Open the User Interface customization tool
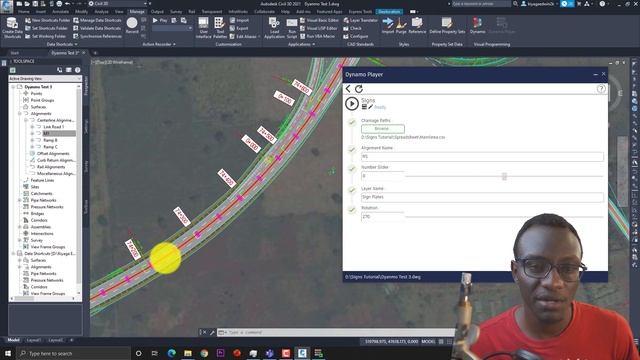This screenshot has width=640, height=360. tap(203, 28)
